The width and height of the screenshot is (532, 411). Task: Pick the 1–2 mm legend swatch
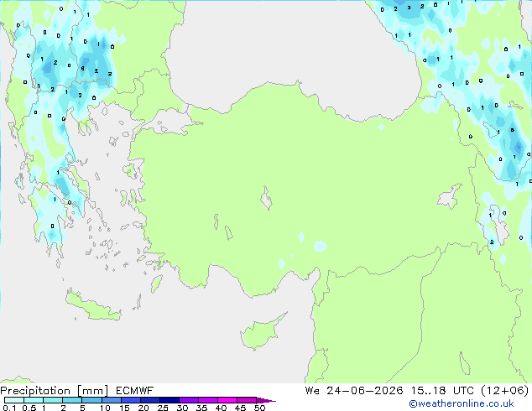pos(53,400)
